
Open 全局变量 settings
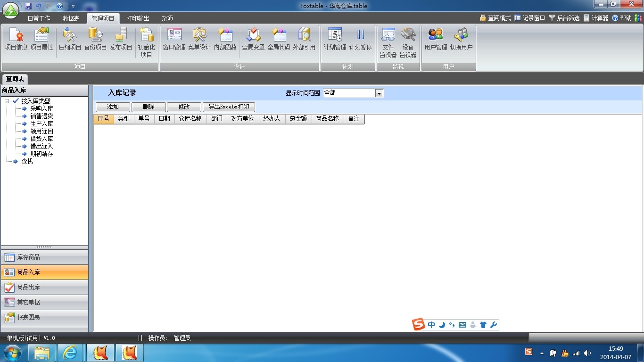(253, 39)
